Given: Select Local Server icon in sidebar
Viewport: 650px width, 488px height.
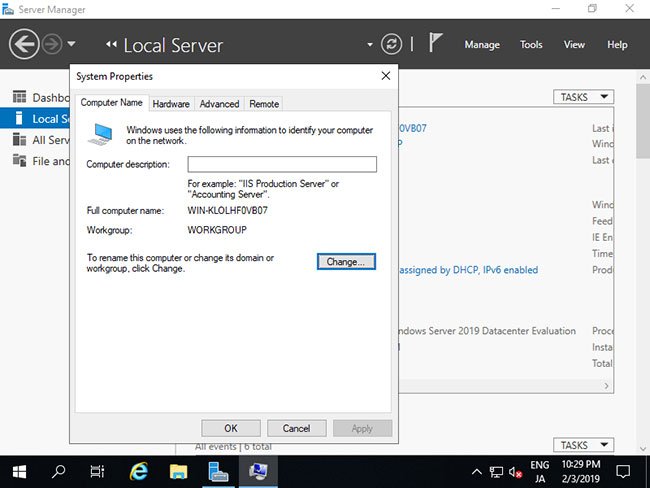Looking at the screenshot, I should click(x=19, y=119).
